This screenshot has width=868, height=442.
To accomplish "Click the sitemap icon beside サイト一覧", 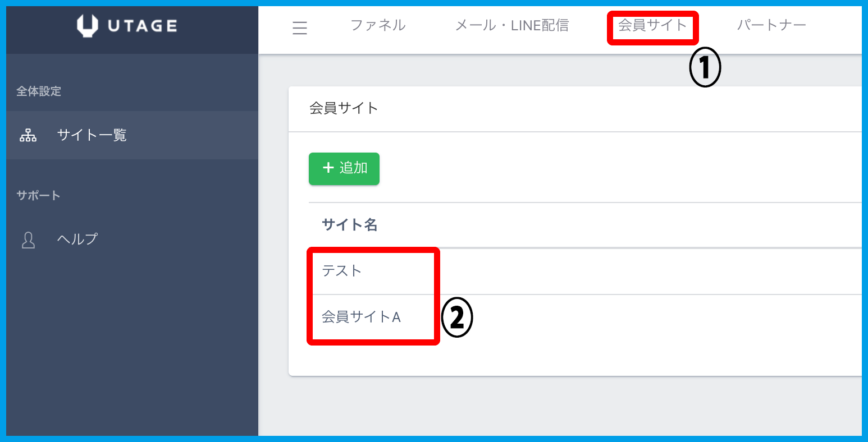I will pos(28,135).
